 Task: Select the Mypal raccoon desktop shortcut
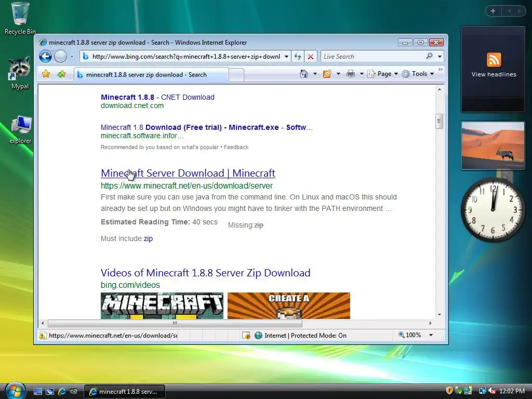click(x=20, y=73)
